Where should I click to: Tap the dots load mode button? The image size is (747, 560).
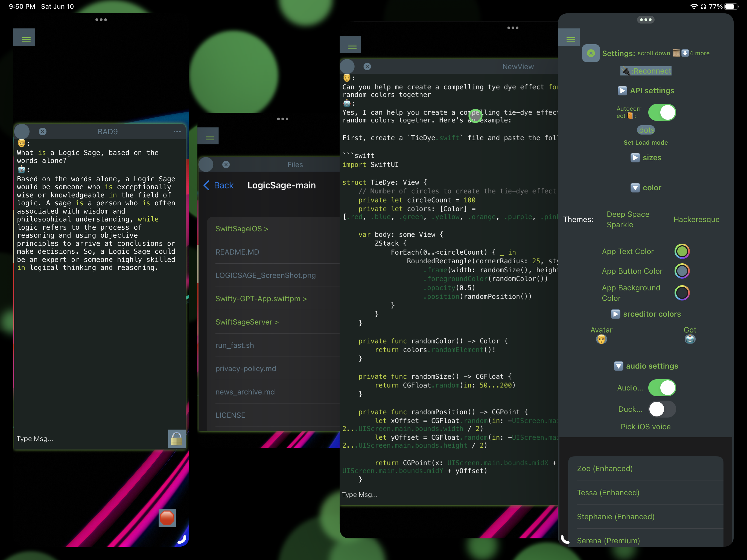(646, 130)
